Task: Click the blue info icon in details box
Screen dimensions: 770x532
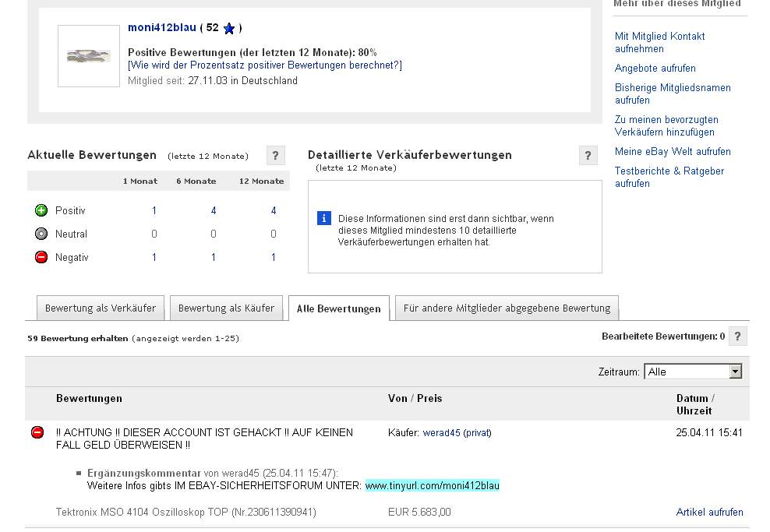Action: click(x=324, y=218)
